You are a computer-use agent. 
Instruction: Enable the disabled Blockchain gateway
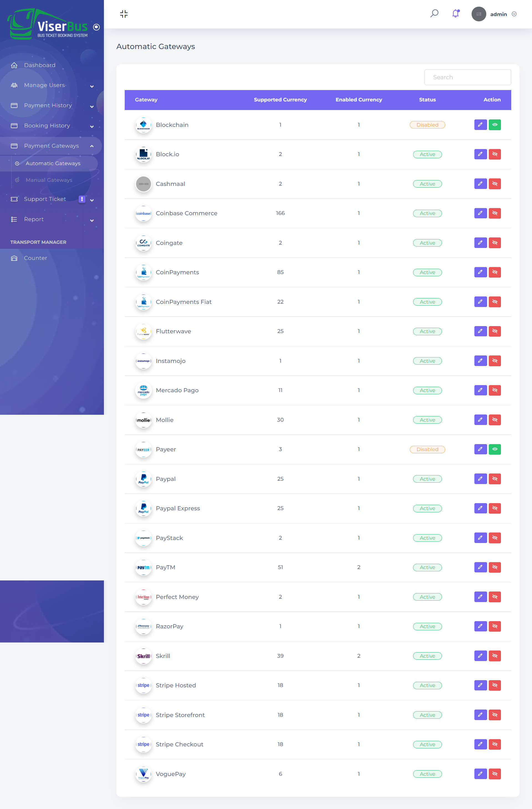(495, 125)
